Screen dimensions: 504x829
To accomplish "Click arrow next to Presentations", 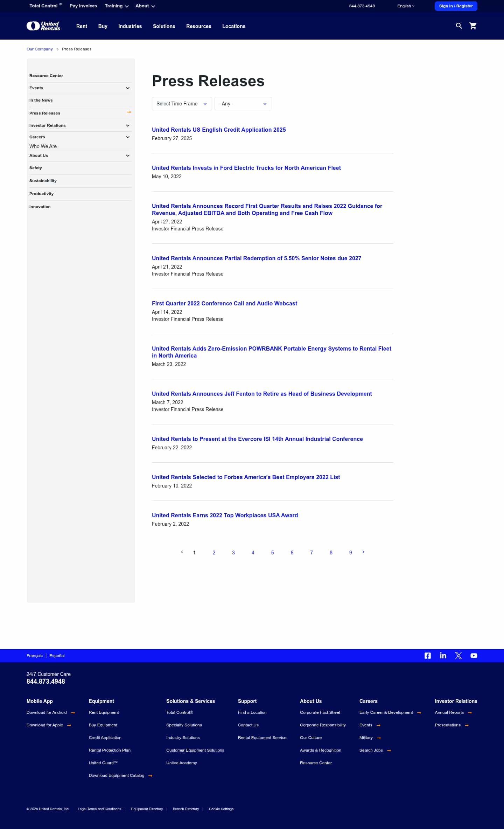I will 467,725.
